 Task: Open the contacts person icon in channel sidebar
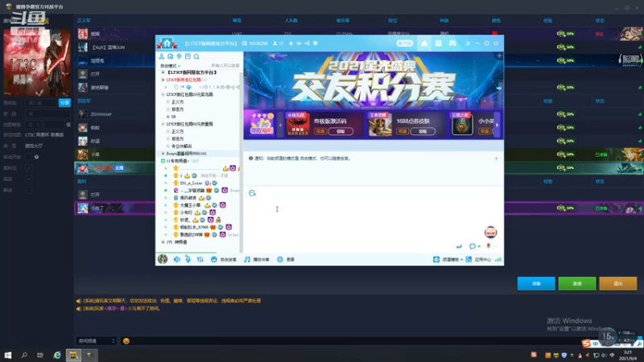pos(162,56)
